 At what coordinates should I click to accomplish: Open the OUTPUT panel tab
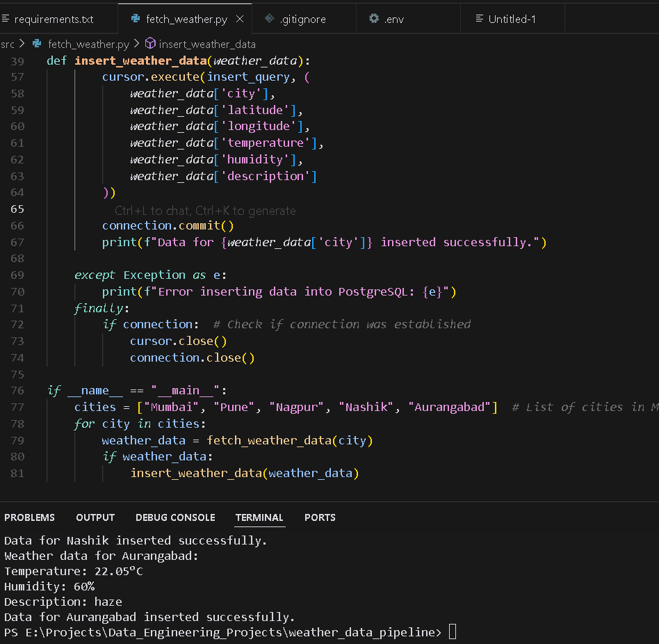coord(95,517)
